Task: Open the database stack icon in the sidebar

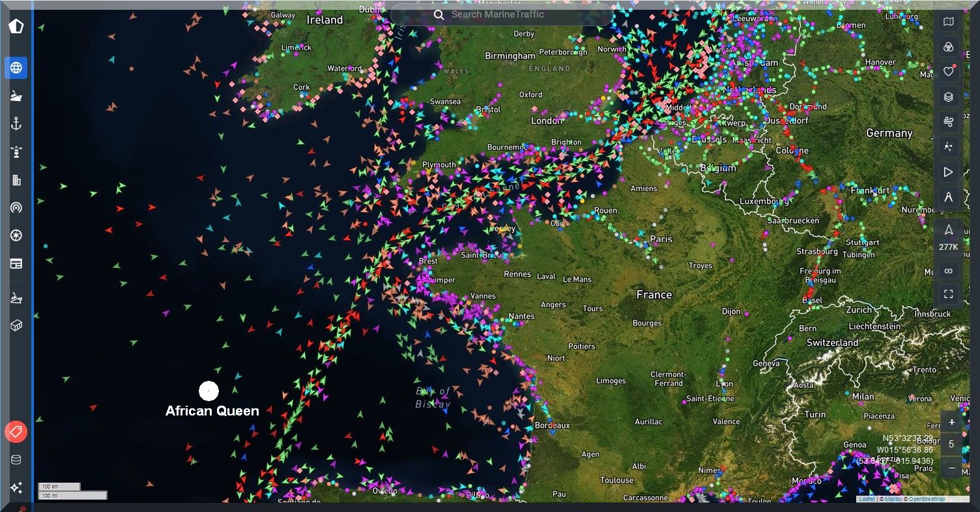Action: (16, 460)
